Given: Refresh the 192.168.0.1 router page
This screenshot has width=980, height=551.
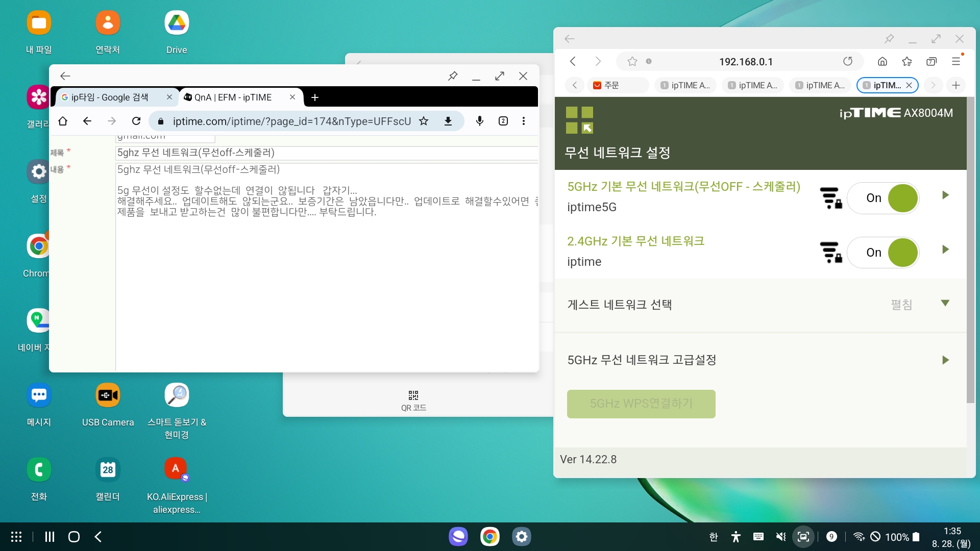Looking at the screenshot, I should [848, 62].
